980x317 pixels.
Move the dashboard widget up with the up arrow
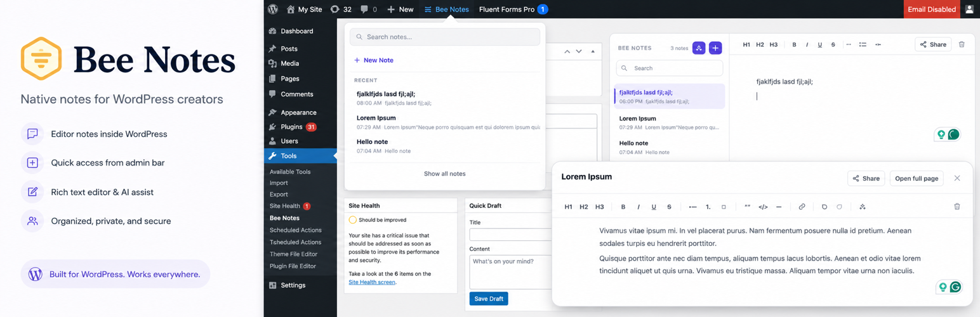click(567, 51)
